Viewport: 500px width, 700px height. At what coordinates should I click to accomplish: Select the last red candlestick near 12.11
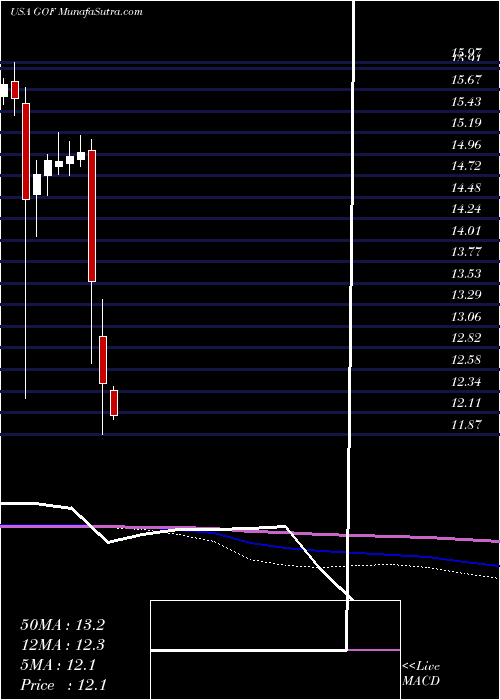click(114, 403)
